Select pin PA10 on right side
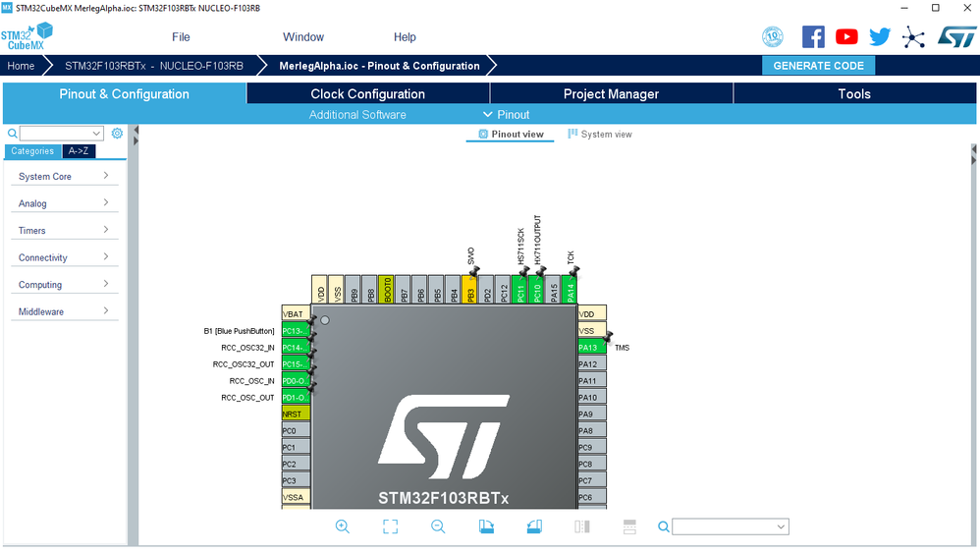The width and height of the screenshot is (980, 553). pos(592,398)
